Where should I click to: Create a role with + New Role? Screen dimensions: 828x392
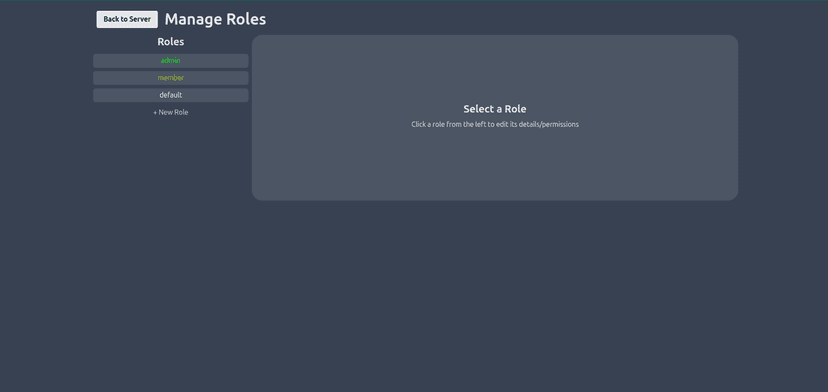pos(171,113)
